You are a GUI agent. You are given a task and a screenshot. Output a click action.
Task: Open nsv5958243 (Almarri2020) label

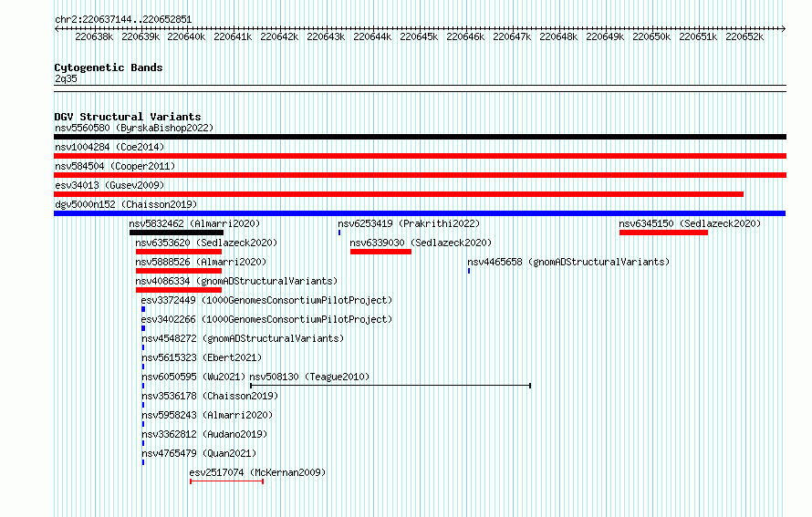coord(207,415)
